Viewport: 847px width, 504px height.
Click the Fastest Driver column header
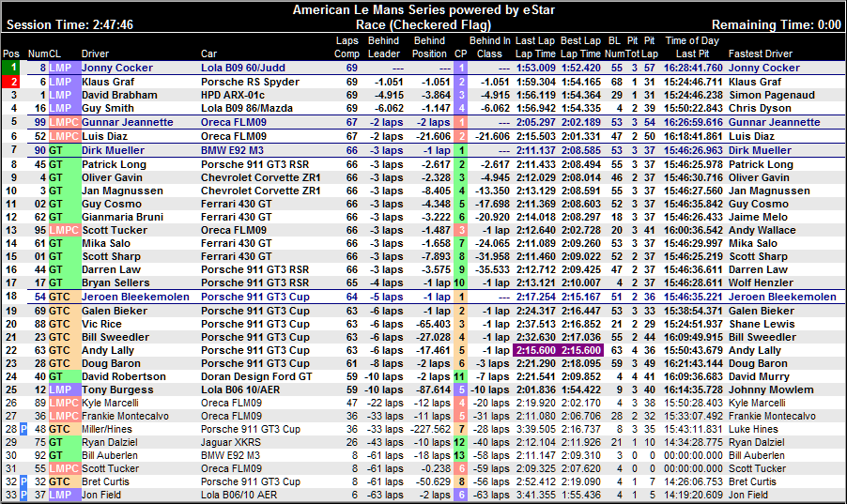(759, 53)
